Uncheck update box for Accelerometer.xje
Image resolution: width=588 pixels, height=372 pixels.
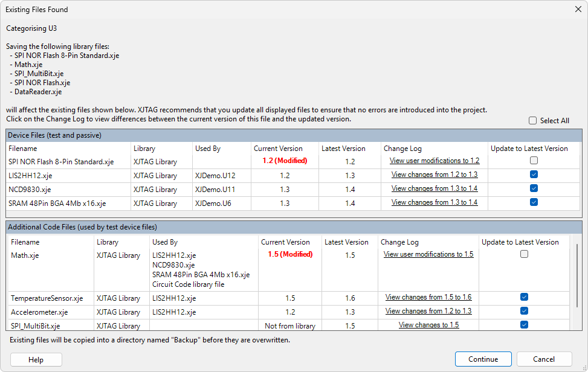pos(524,311)
